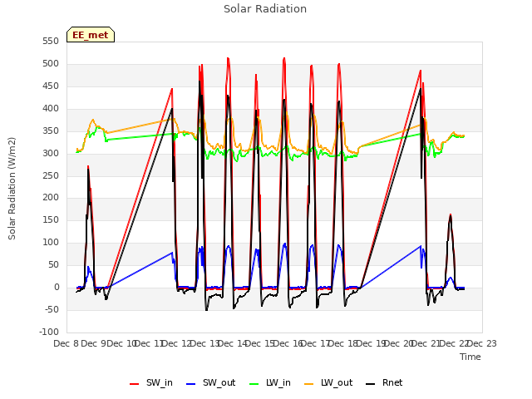532x399 pixels.
Task: Click the EE_met annotation label
Action: (x=91, y=35)
